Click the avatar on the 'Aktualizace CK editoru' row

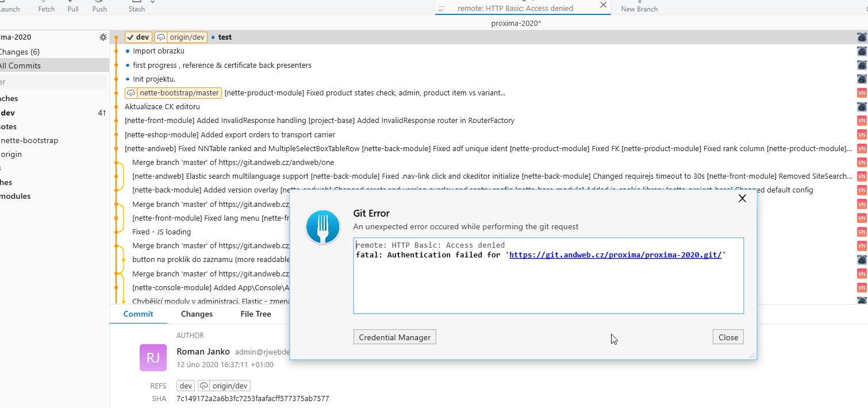862,107
